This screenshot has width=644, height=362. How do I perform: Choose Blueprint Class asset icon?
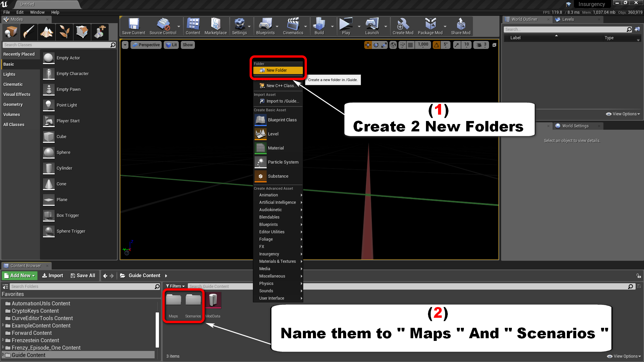261,120
